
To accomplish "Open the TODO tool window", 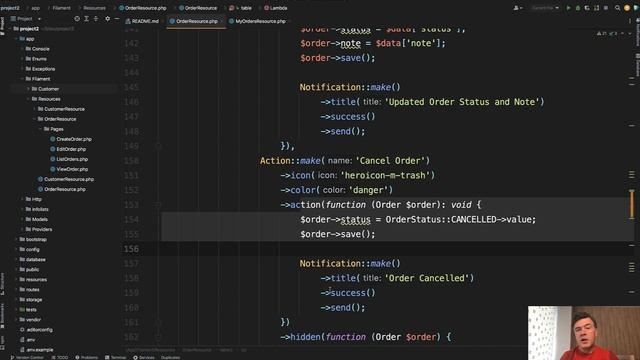I will (60, 357).
